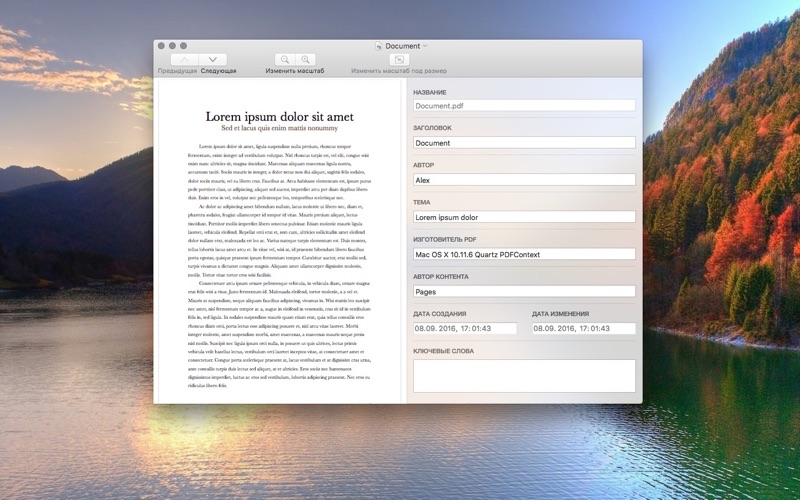Click the previous page up-arrow button
This screenshot has width=800, height=500.
pyautogui.click(x=185, y=60)
